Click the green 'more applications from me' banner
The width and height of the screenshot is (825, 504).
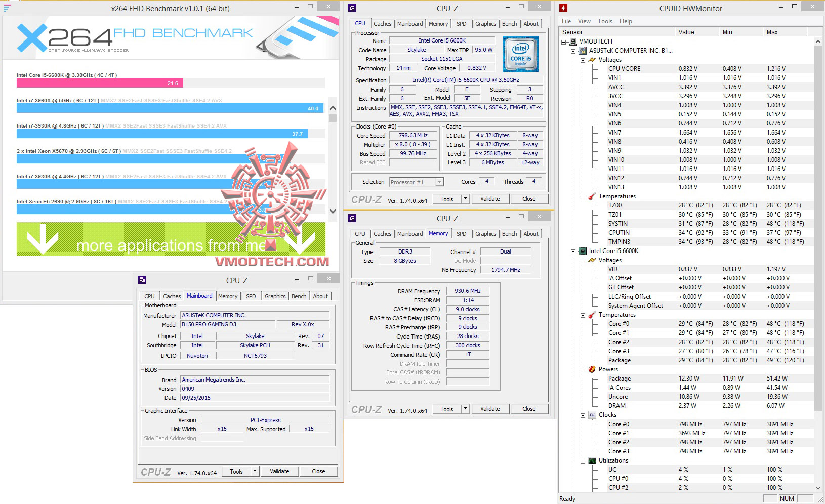pyautogui.click(x=171, y=239)
